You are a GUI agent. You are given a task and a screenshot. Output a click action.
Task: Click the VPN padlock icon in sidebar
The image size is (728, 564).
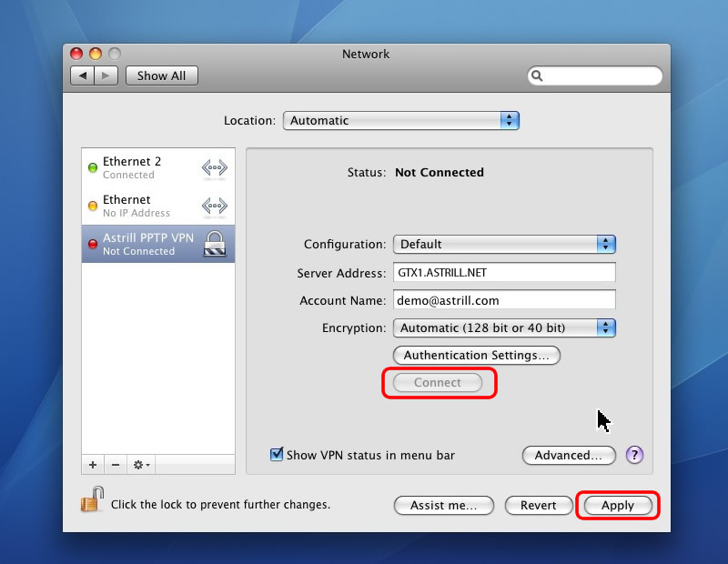pyautogui.click(x=214, y=244)
